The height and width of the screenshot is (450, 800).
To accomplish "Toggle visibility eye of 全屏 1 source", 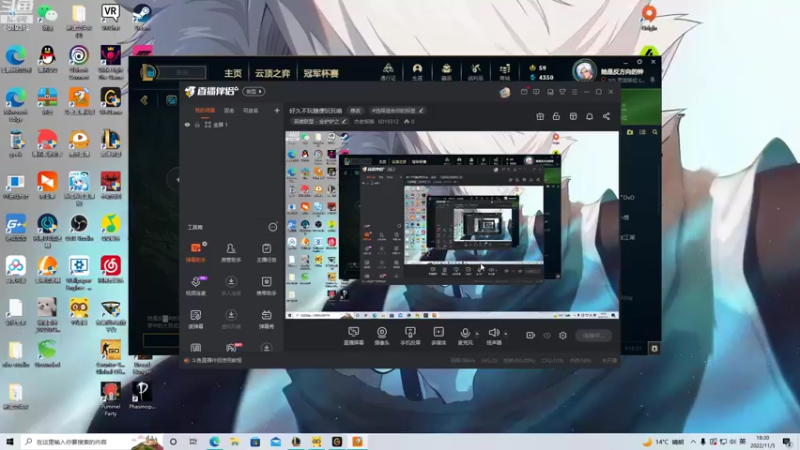I will pyautogui.click(x=187, y=124).
